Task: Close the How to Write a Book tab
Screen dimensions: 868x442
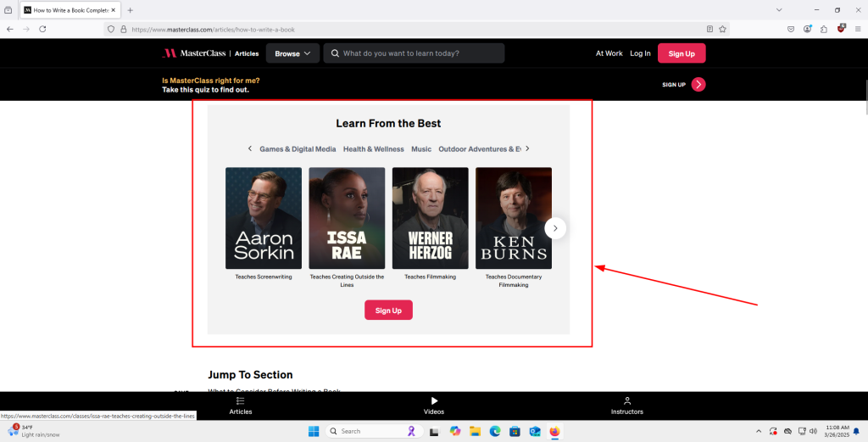Action: (114, 10)
